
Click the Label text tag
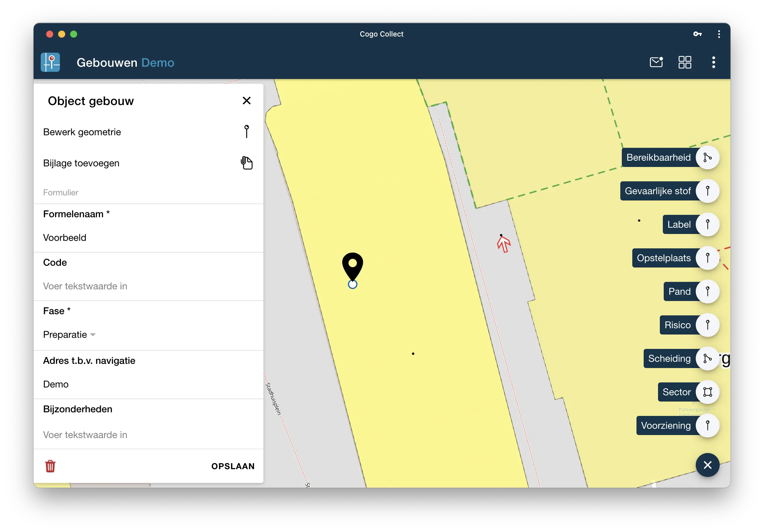coord(679,225)
